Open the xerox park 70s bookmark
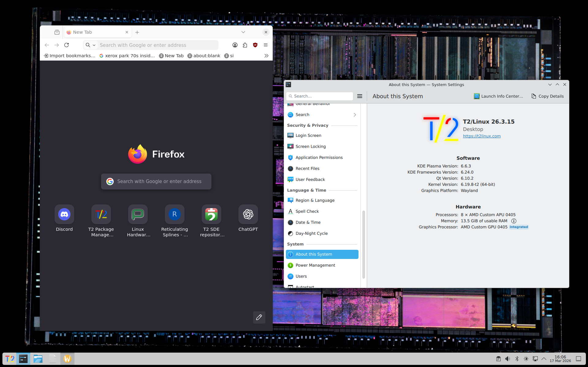Image resolution: width=588 pixels, height=367 pixels. (x=127, y=56)
